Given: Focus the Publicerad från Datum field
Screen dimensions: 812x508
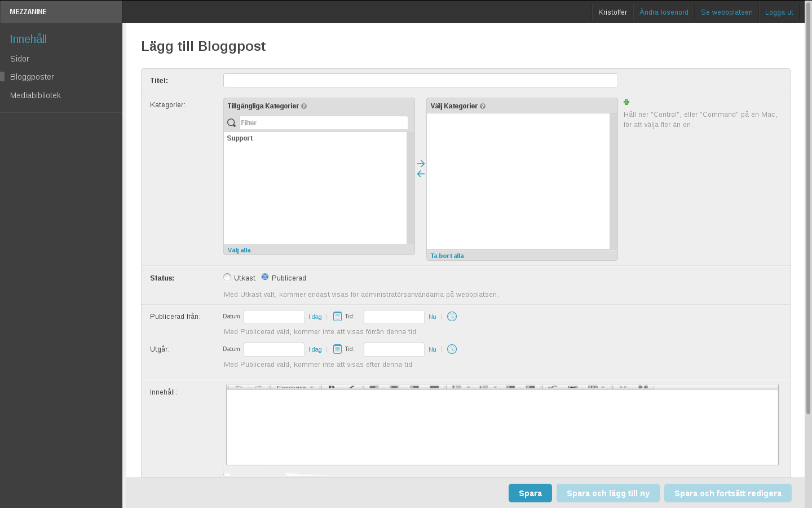Looking at the screenshot, I should point(274,317).
